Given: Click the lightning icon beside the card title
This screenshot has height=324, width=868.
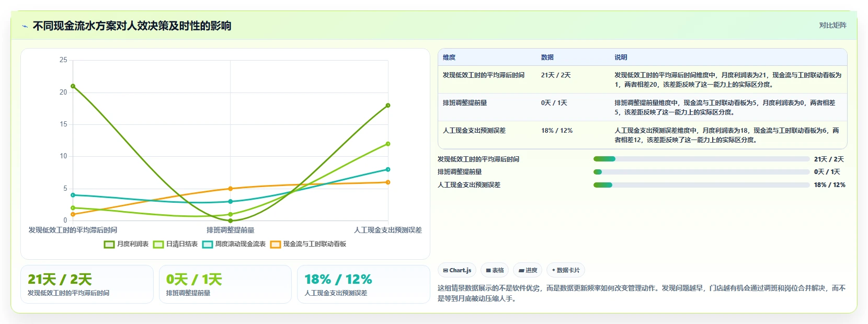Looking at the screenshot, I should pyautogui.click(x=25, y=26).
